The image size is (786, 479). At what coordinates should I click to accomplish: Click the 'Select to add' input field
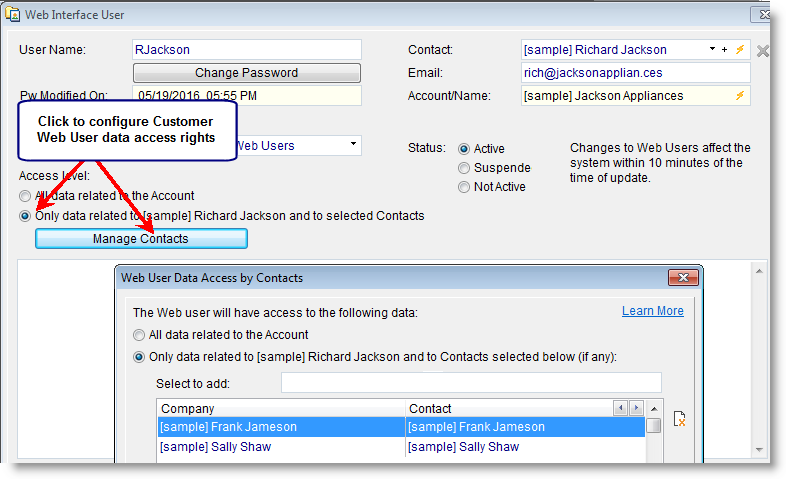(x=470, y=382)
